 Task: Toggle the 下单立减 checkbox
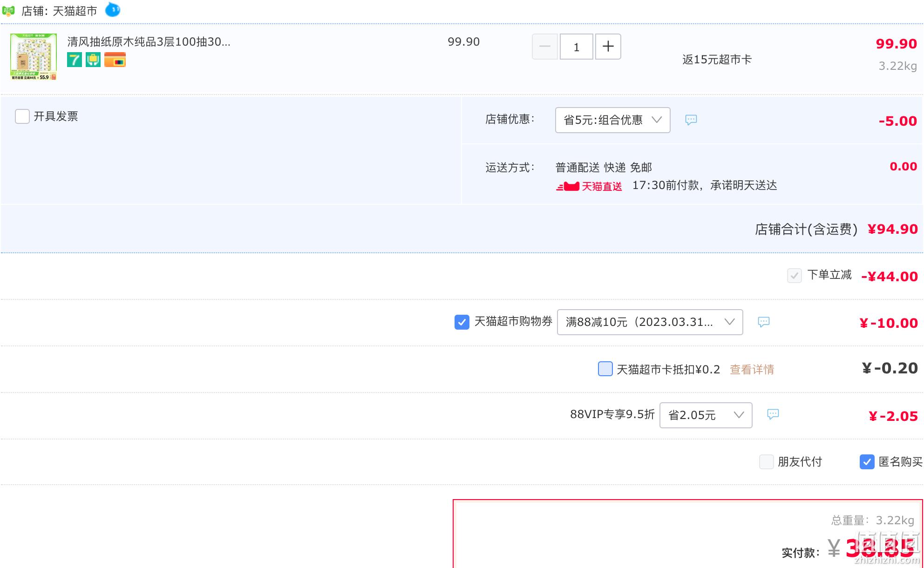pos(794,276)
